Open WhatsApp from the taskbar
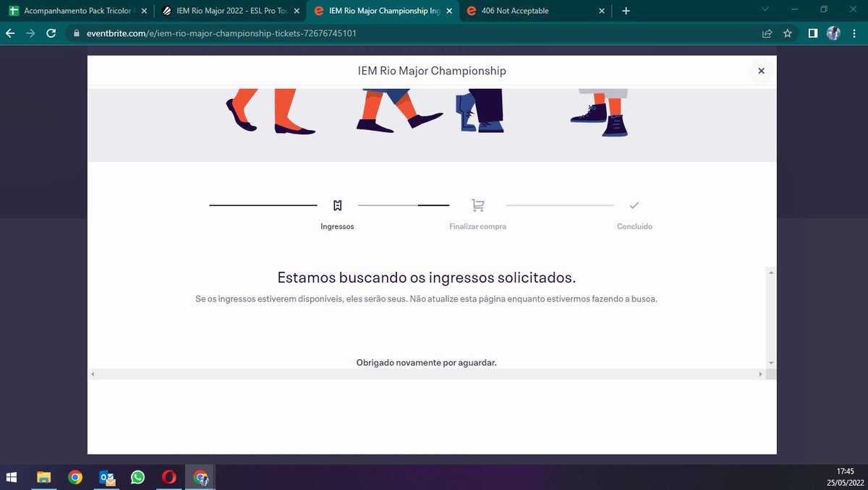This screenshot has width=868, height=490. coord(137,477)
